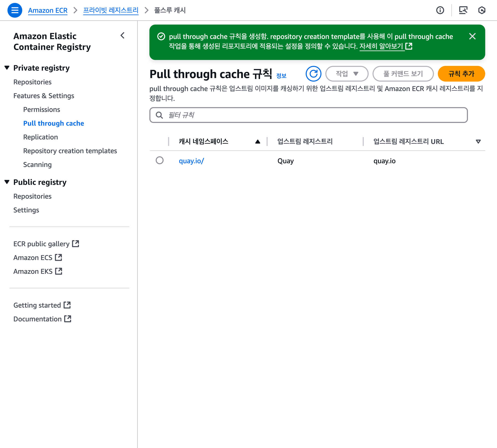
Task: Open the 작업 actions dropdown
Action: (347, 74)
